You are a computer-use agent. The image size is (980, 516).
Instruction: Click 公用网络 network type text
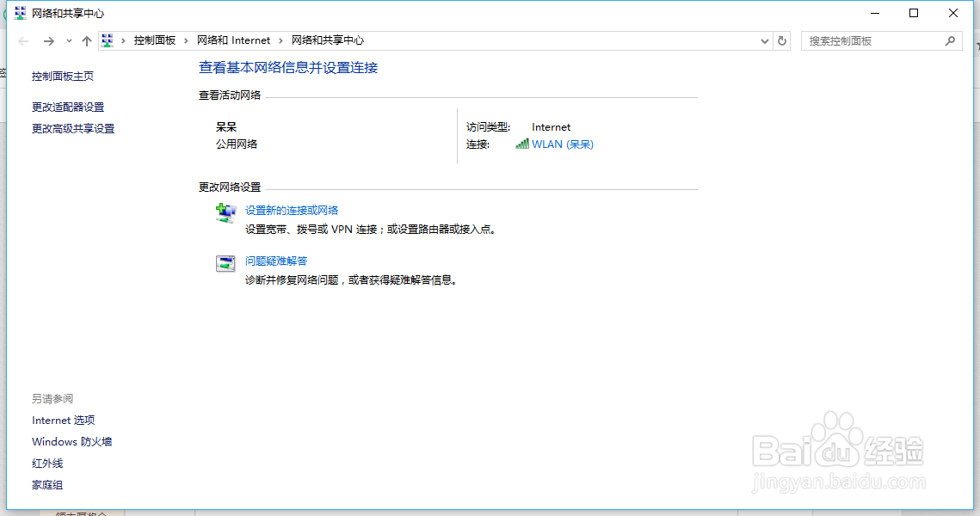click(x=237, y=144)
